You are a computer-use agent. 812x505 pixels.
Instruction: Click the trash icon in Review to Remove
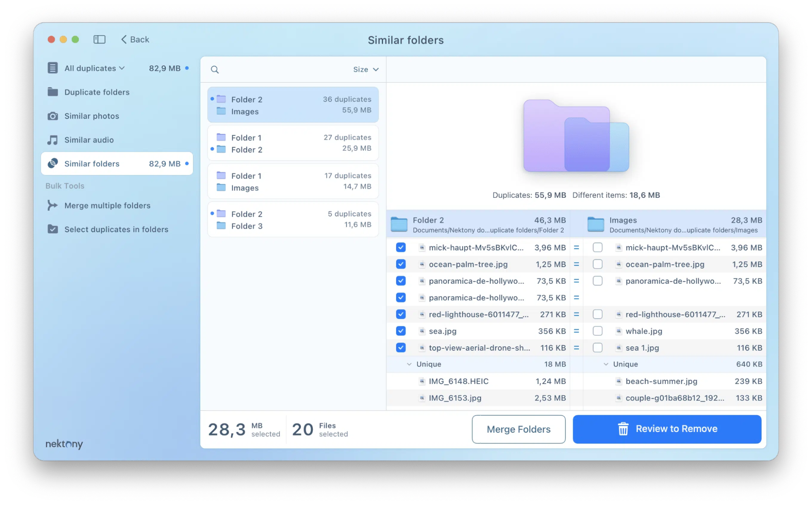(623, 429)
